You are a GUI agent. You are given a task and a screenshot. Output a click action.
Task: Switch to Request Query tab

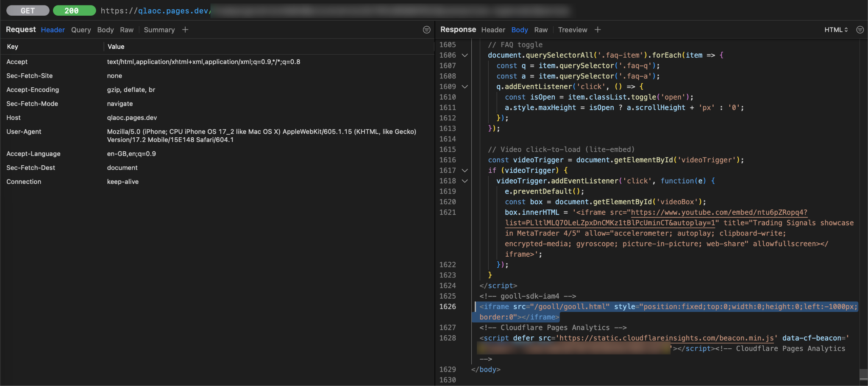click(x=81, y=30)
